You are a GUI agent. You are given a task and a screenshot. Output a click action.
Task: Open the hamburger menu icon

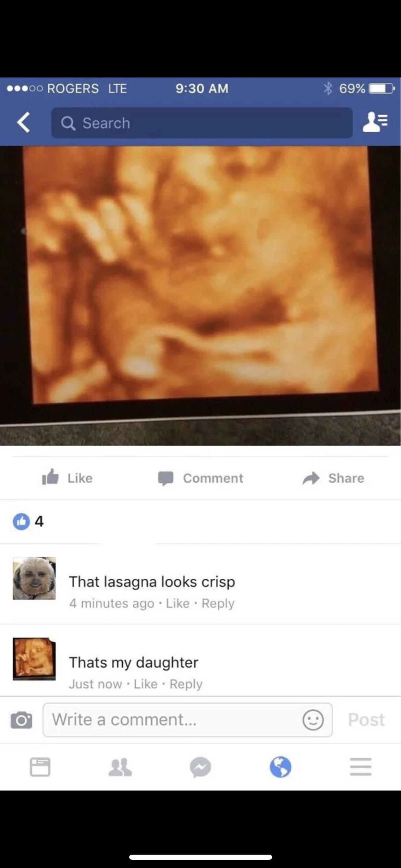pyautogui.click(x=361, y=767)
